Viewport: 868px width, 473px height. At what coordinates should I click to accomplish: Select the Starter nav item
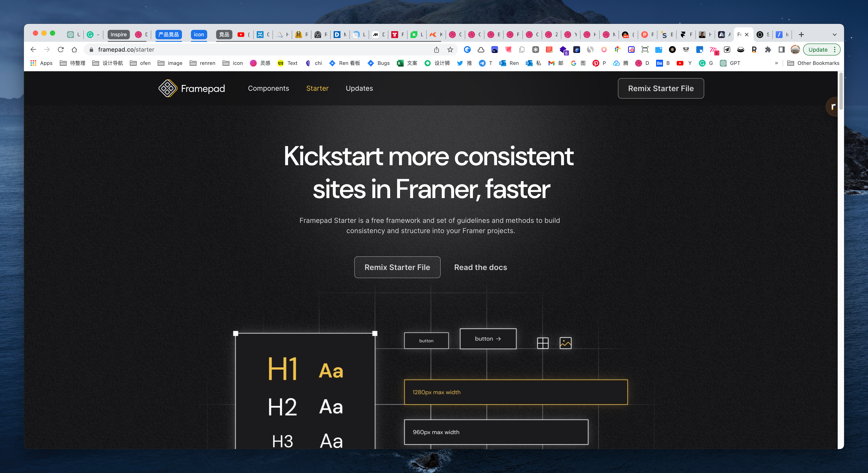[317, 88]
